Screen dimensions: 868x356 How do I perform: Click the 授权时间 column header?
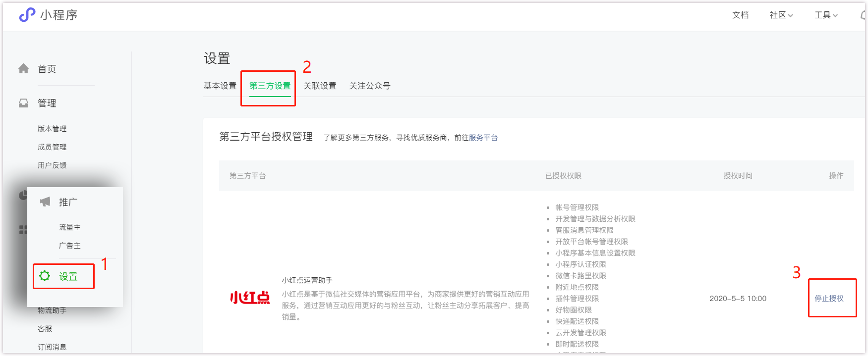[738, 176]
